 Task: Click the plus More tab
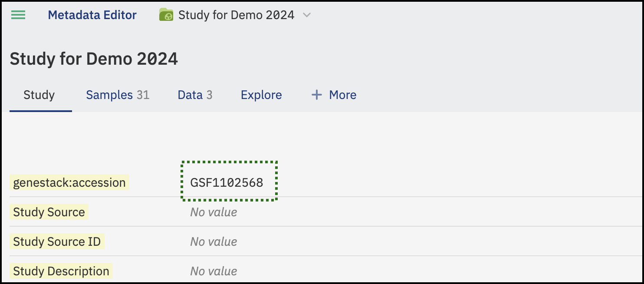334,95
